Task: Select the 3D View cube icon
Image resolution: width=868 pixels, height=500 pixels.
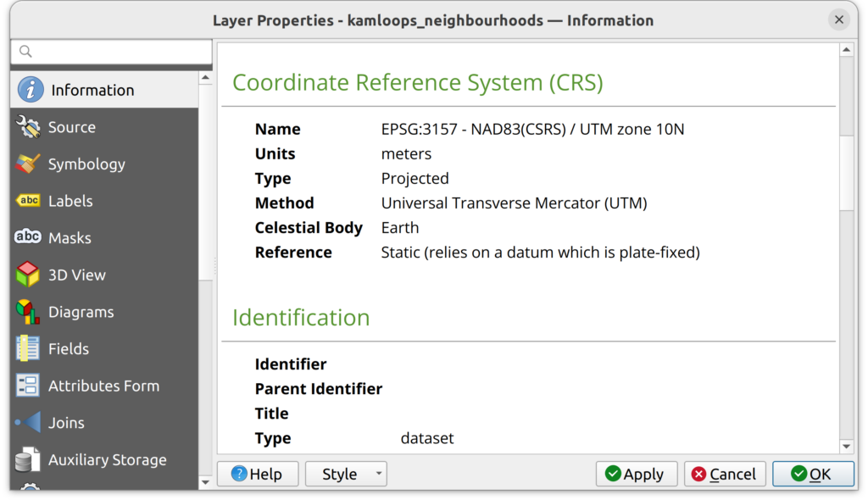Action: [x=28, y=275]
